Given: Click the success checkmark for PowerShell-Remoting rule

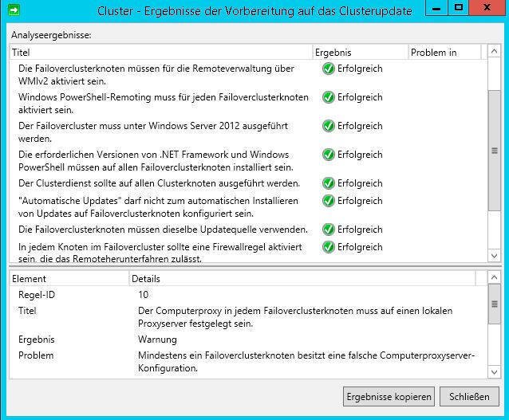Looking at the screenshot, I should pyautogui.click(x=328, y=97).
